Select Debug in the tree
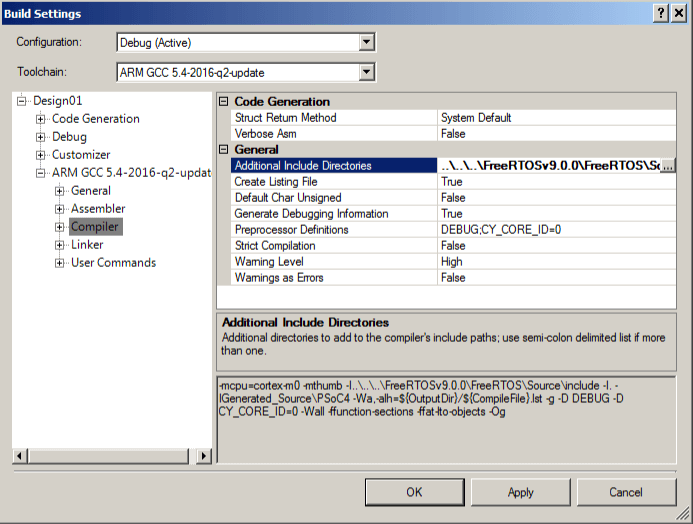 tap(69, 137)
